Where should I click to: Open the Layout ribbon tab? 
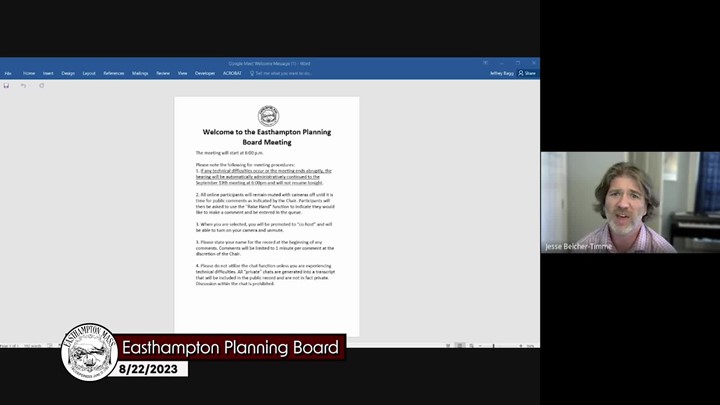point(89,73)
